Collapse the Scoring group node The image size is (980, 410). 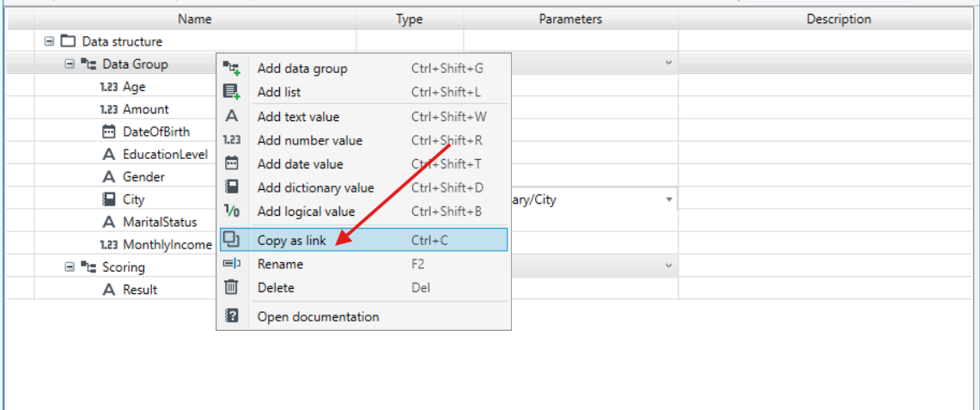pos(70,266)
